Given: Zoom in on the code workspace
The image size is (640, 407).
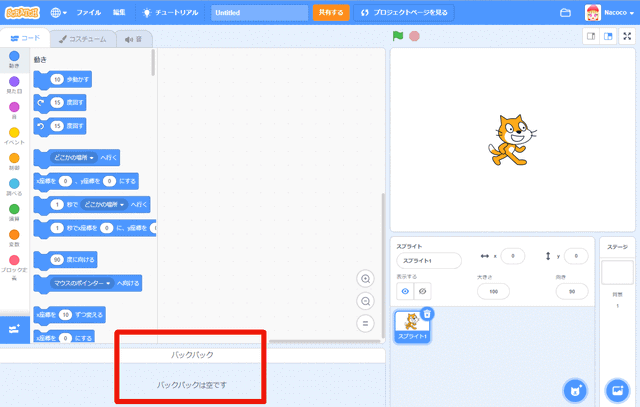Looking at the screenshot, I should point(366,279).
